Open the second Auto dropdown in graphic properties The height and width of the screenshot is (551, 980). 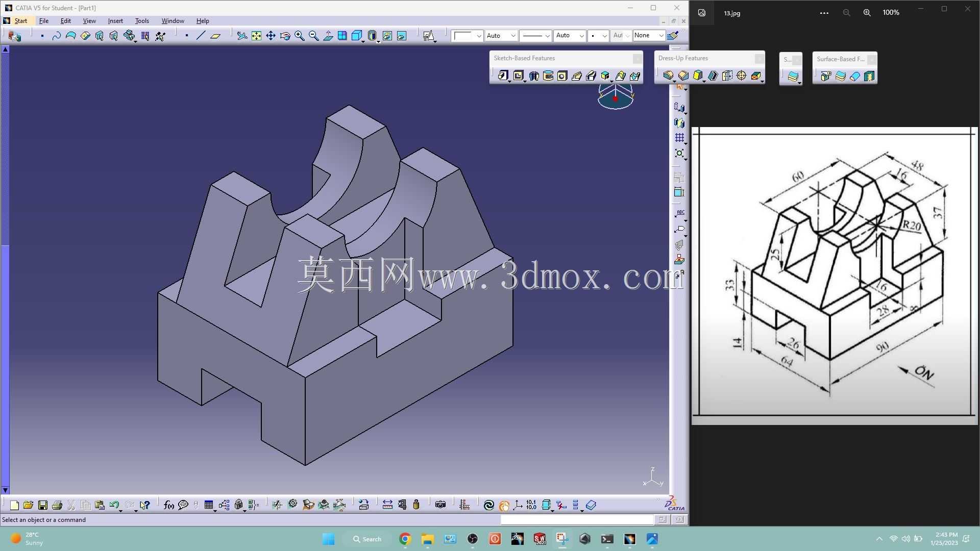point(581,36)
